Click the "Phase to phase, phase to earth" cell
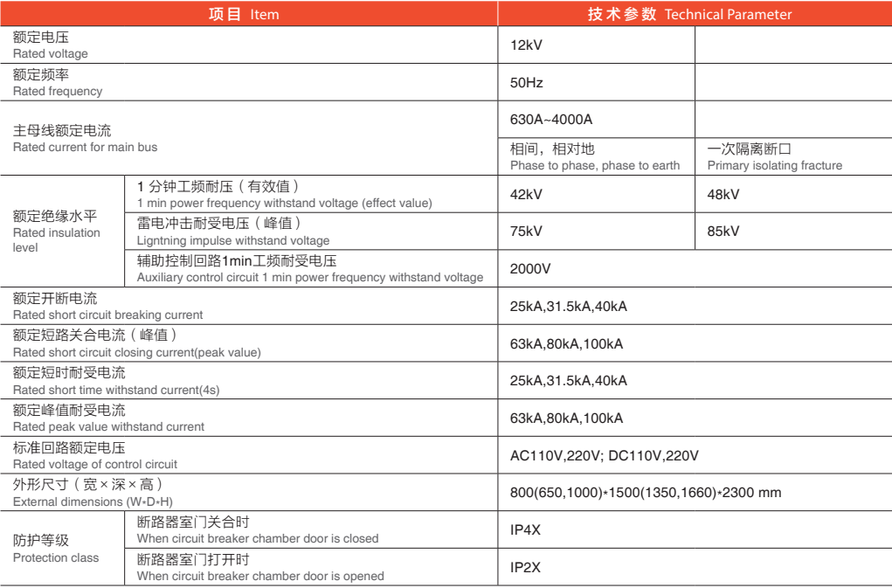892x588 pixels. [x=594, y=157]
